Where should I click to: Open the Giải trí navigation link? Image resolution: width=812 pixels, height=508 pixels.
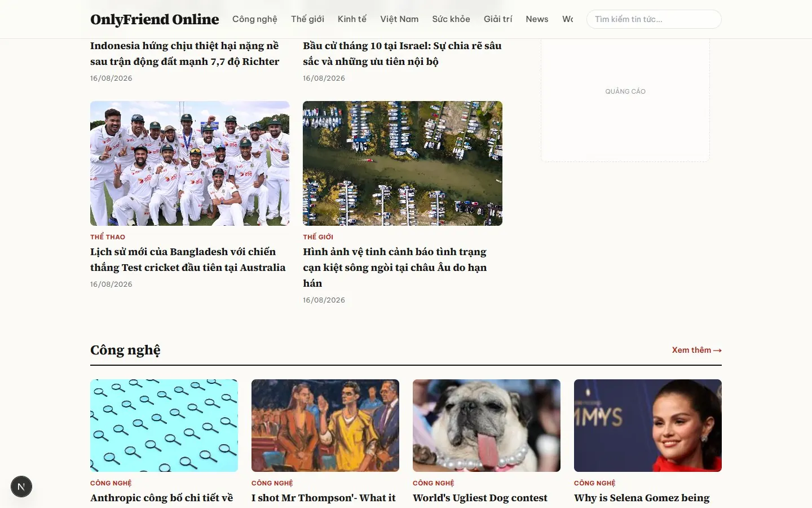tap(498, 19)
